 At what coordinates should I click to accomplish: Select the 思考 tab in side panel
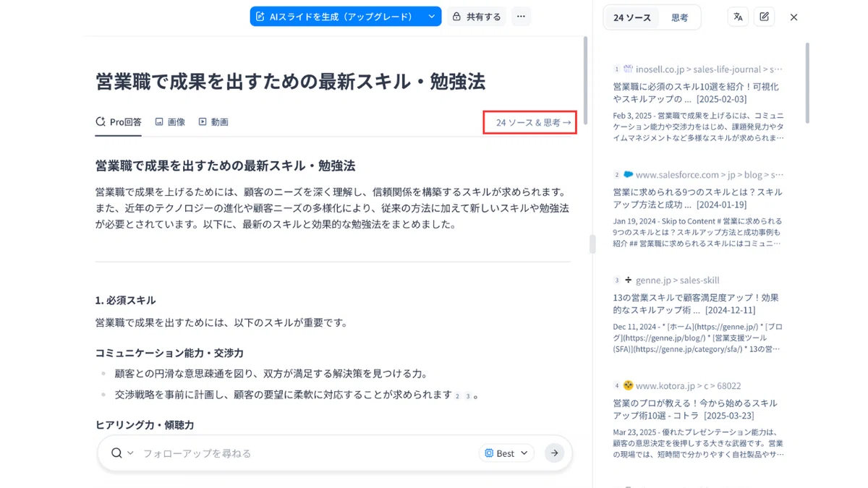[x=679, y=17]
